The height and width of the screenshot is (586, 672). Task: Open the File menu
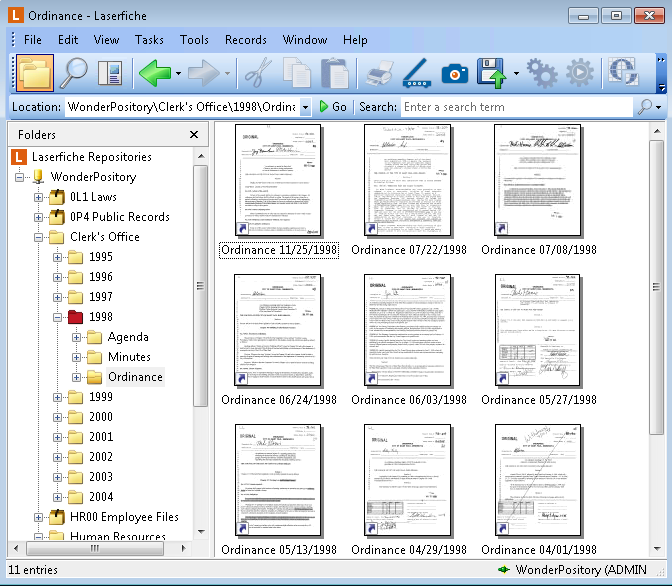pos(33,40)
